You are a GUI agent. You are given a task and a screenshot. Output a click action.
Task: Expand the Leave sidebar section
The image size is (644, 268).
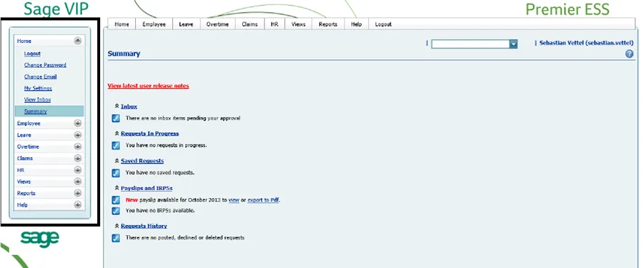coord(78,135)
